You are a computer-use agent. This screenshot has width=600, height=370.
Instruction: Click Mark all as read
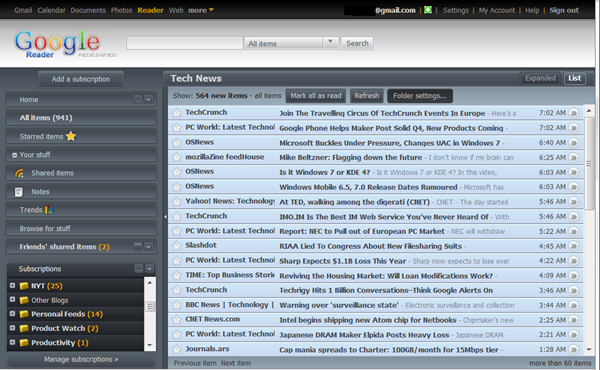[x=316, y=96]
